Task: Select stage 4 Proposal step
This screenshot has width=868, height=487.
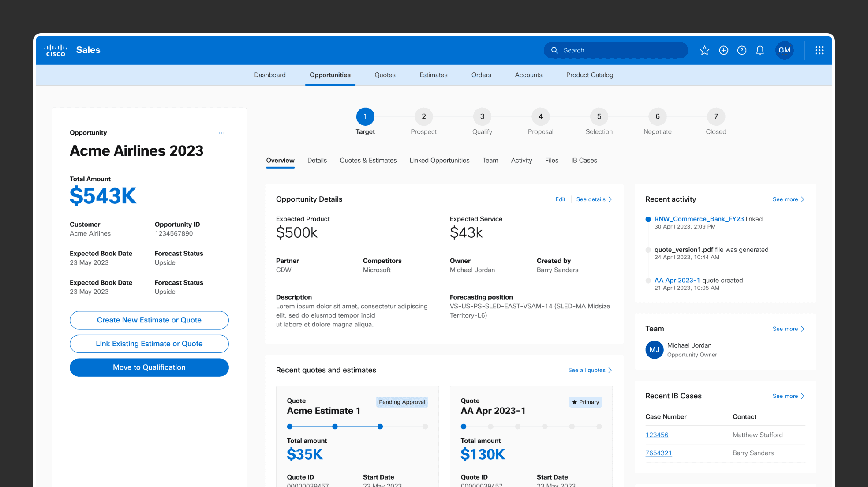Action: coord(540,117)
